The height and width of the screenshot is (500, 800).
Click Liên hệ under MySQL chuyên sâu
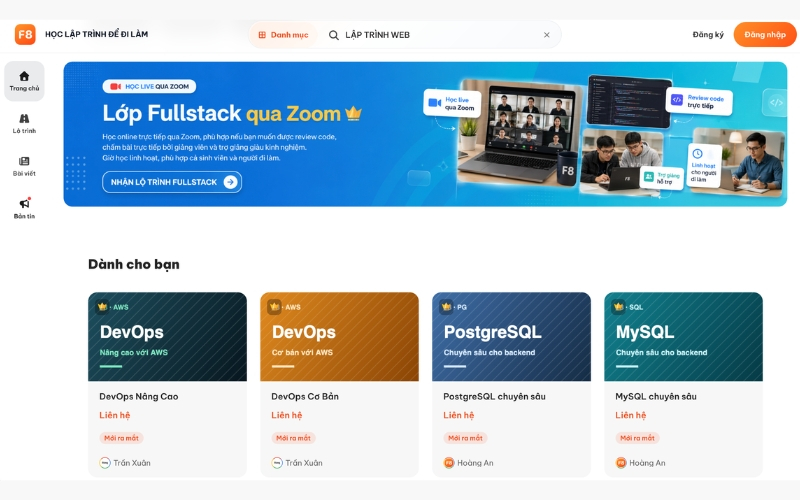click(631, 415)
